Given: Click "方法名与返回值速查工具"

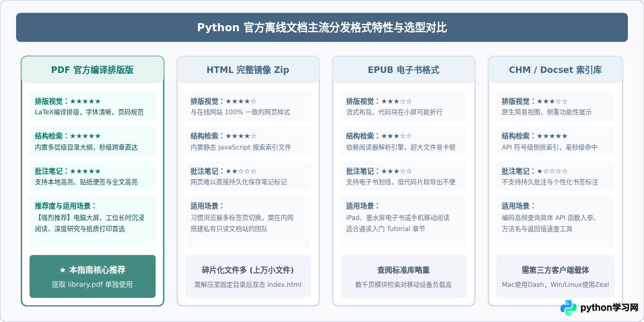Looking at the screenshot, I should click(x=537, y=228).
